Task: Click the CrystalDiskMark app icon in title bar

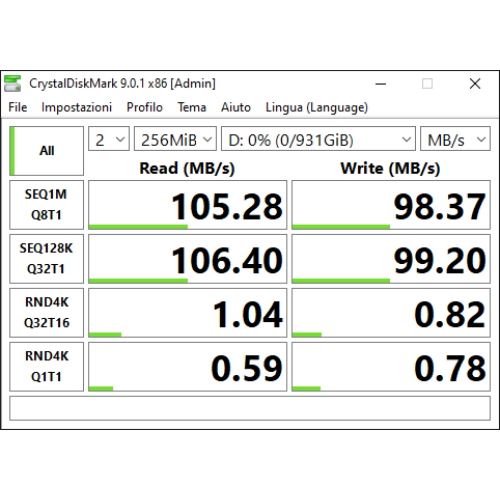Action: click(x=13, y=83)
